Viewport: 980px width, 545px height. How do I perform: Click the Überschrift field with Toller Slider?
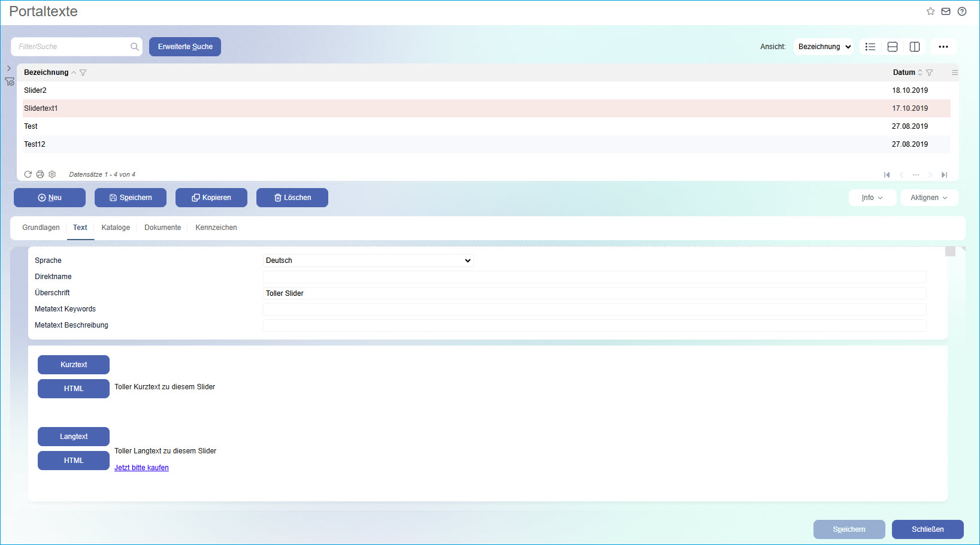[x=595, y=293]
